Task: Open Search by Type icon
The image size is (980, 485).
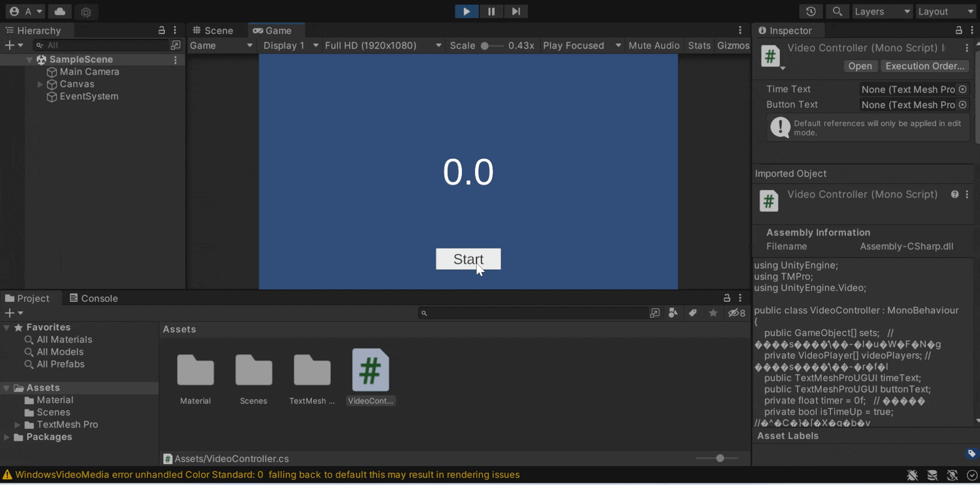Action: 674,313
